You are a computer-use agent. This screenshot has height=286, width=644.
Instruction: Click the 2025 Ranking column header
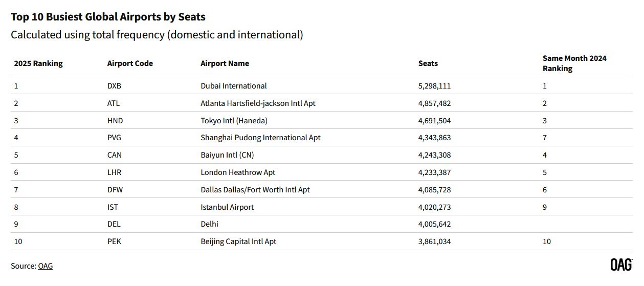pos(38,63)
